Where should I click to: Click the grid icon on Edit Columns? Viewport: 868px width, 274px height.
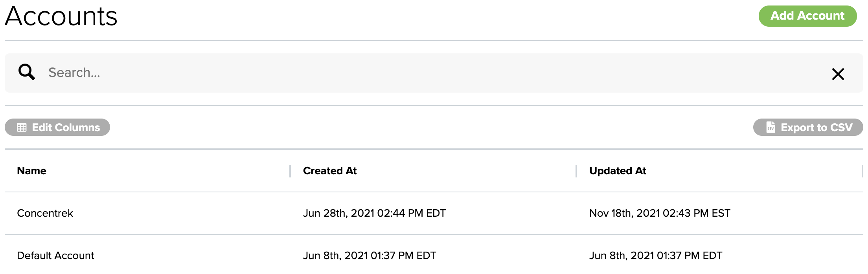click(22, 128)
